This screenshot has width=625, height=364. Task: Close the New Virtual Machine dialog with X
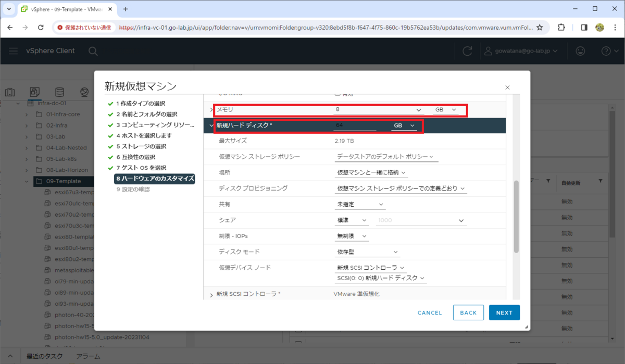[507, 87]
